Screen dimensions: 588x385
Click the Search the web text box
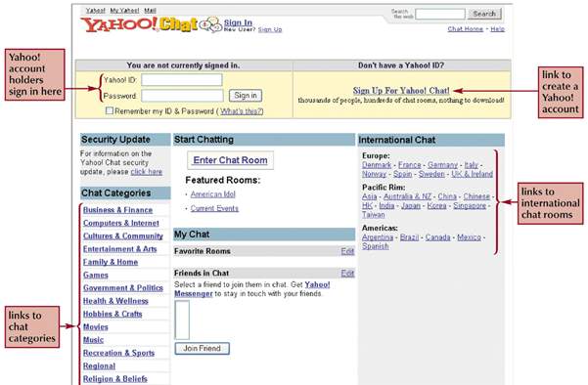tap(440, 15)
